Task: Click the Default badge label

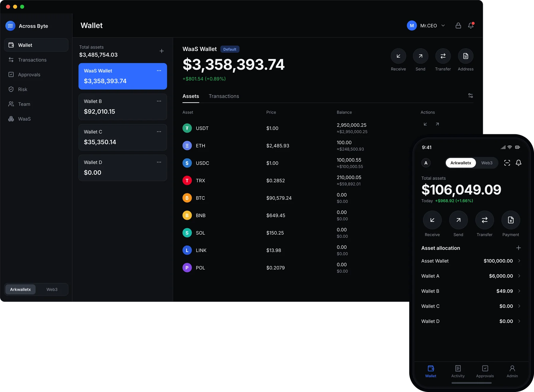Action: coord(230,49)
